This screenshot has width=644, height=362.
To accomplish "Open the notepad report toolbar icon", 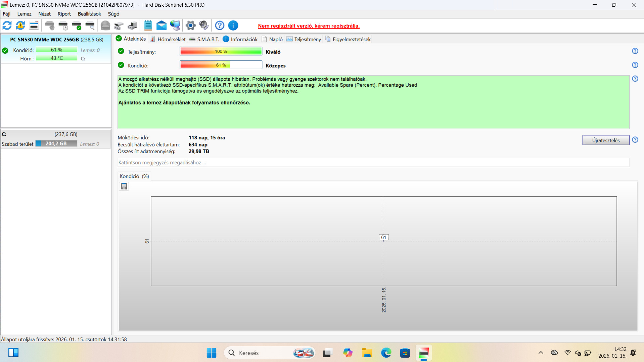I will [x=148, y=26].
